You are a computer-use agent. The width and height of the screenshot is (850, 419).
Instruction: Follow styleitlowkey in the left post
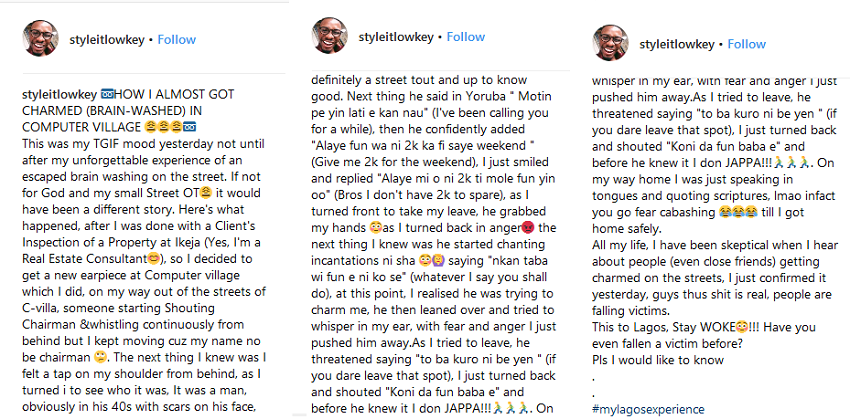[x=176, y=40]
